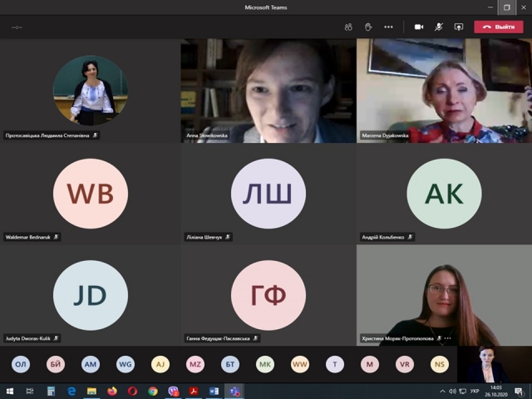Click NS participant avatar in bottom strip
The height and width of the screenshot is (399, 532).
click(440, 364)
